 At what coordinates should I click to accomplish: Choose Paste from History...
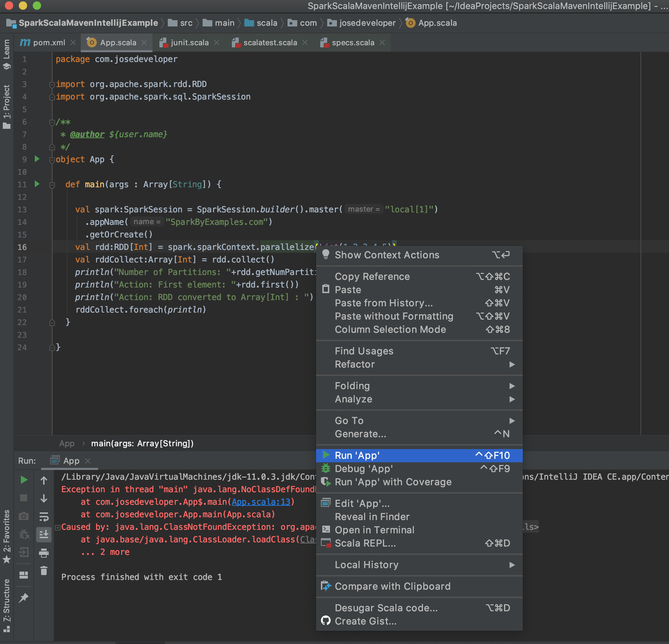tap(419, 303)
